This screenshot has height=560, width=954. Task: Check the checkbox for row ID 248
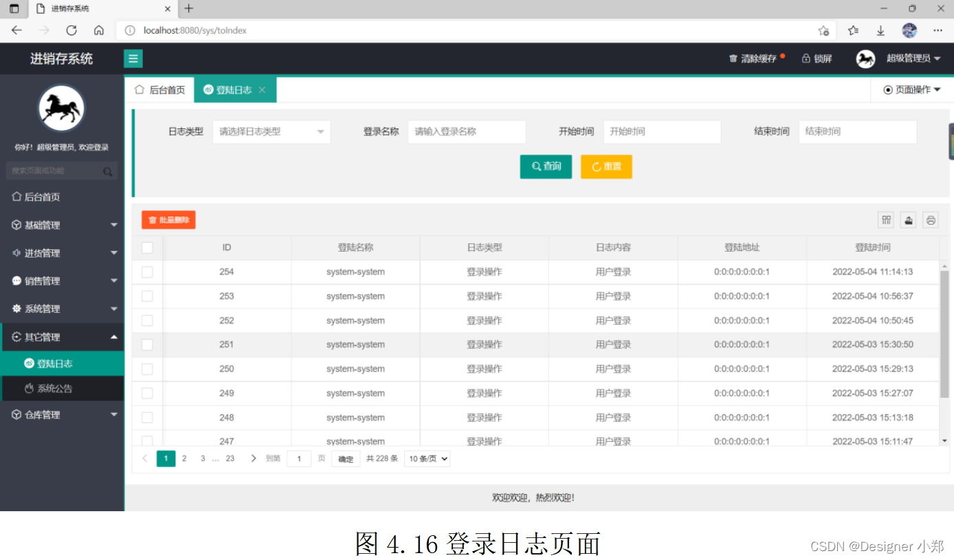coord(147,417)
